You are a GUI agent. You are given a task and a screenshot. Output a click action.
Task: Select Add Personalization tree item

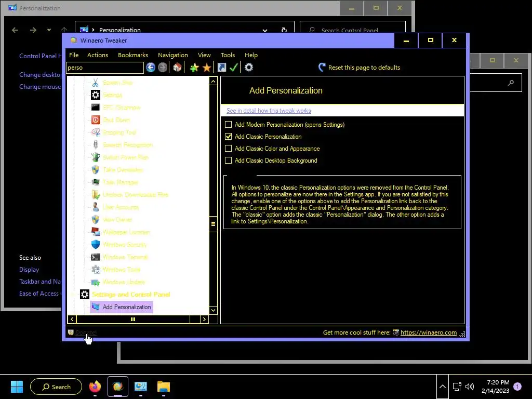point(122,307)
